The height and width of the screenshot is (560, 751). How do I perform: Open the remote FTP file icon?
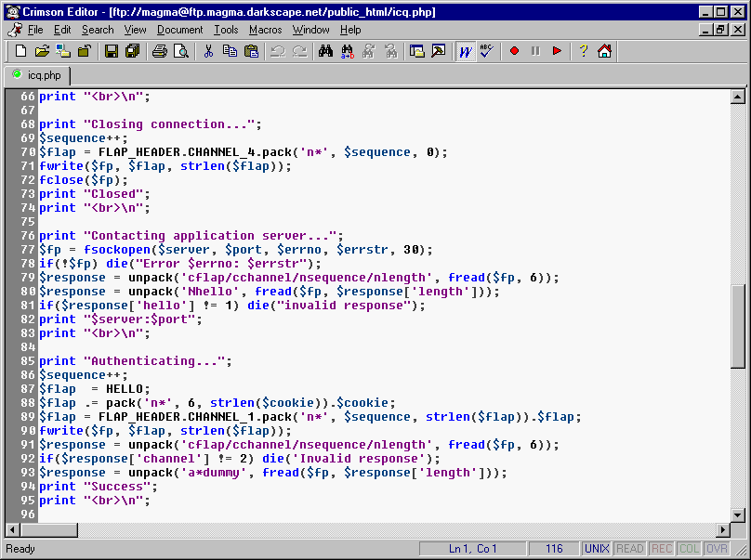(63, 51)
